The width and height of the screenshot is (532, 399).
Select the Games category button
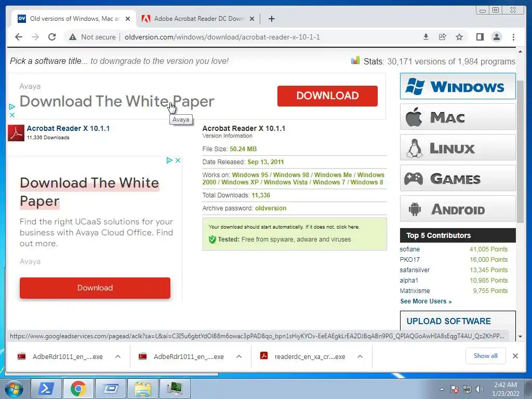click(458, 178)
